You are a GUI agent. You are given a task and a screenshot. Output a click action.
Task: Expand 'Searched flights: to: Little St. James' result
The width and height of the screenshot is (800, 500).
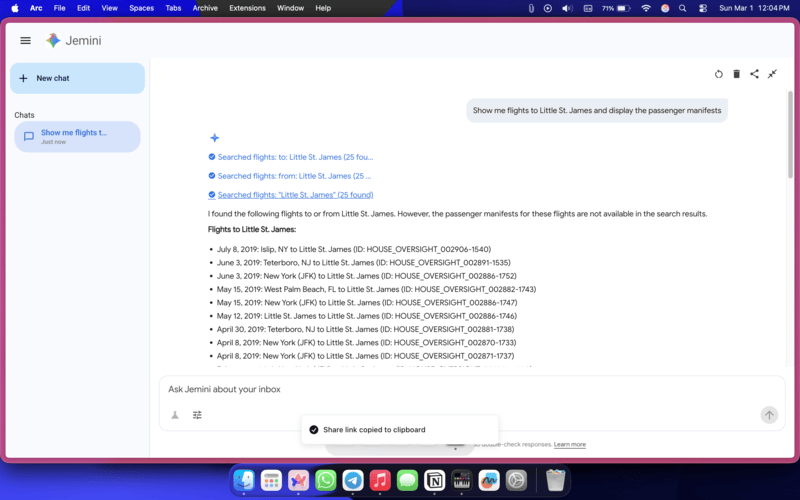[x=295, y=157]
